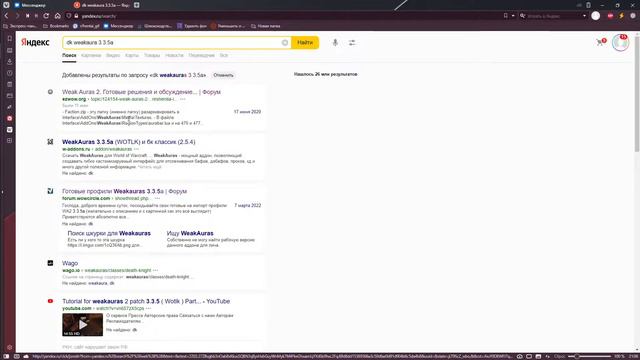Open the ellipsis menu for wago.io result
640x360 pixels.
click(155, 270)
